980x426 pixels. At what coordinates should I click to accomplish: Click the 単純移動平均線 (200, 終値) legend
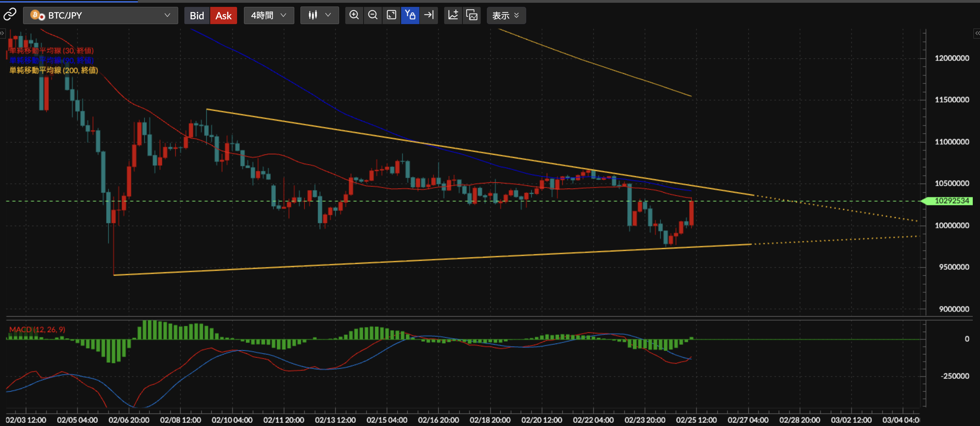pyautogui.click(x=53, y=70)
